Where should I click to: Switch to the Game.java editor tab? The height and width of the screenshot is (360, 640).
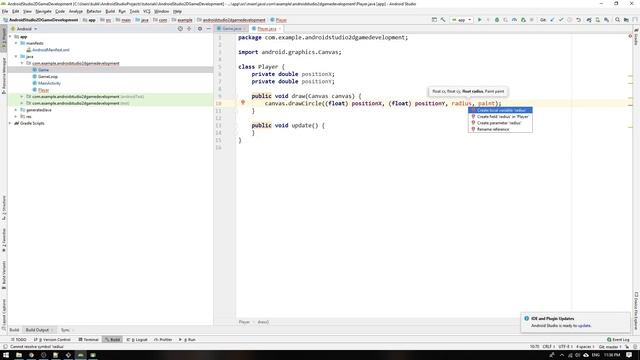pos(232,29)
